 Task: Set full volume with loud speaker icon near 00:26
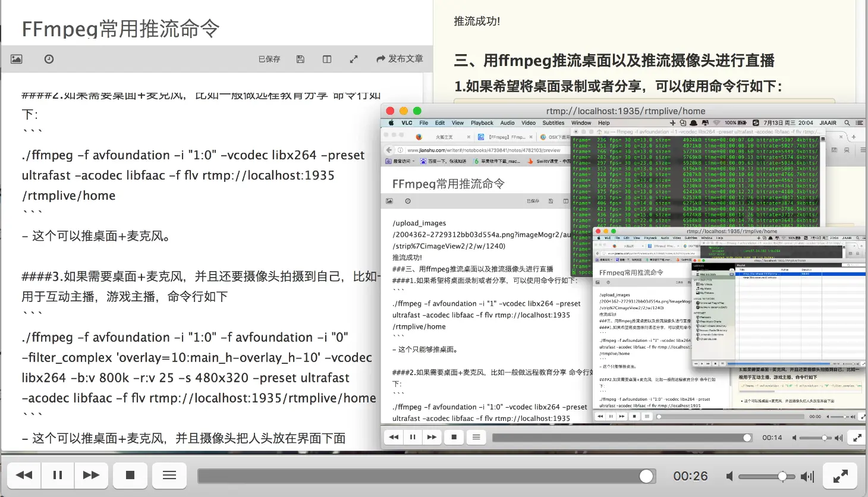click(807, 476)
